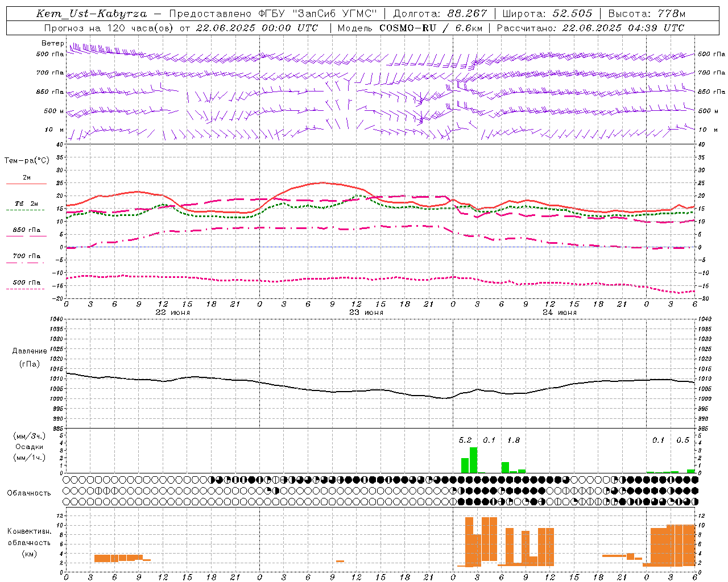Click the Осадки precipitation label

pyautogui.click(x=30, y=447)
